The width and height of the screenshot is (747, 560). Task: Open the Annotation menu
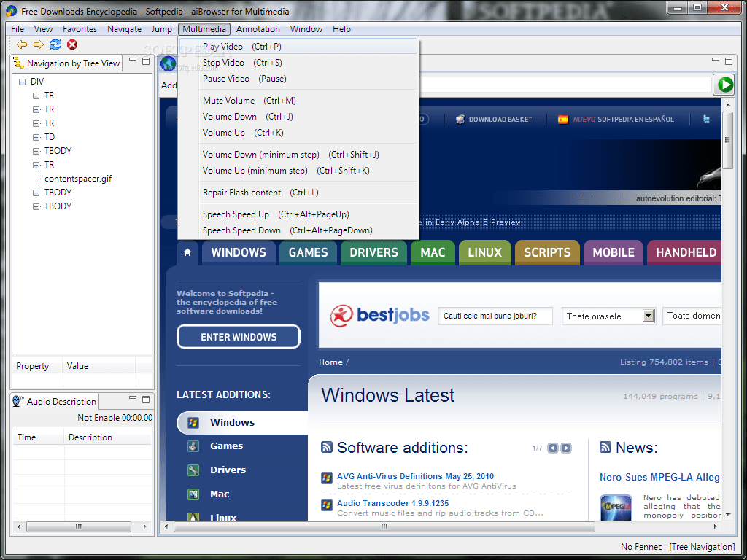tap(258, 29)
